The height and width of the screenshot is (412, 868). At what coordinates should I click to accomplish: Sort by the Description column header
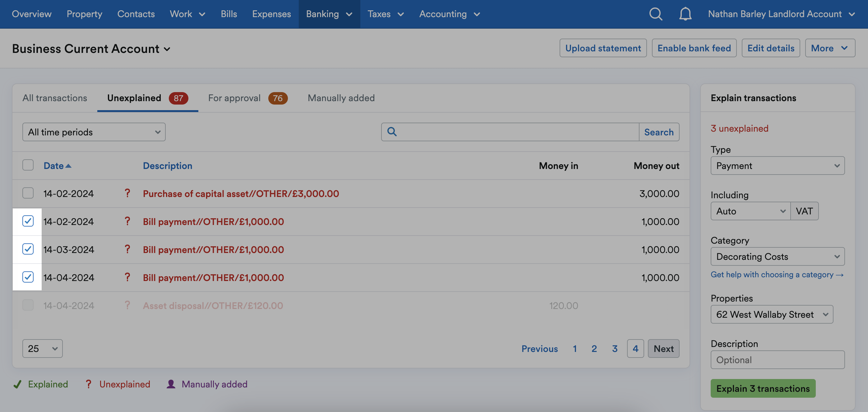[x=168, y=166]
